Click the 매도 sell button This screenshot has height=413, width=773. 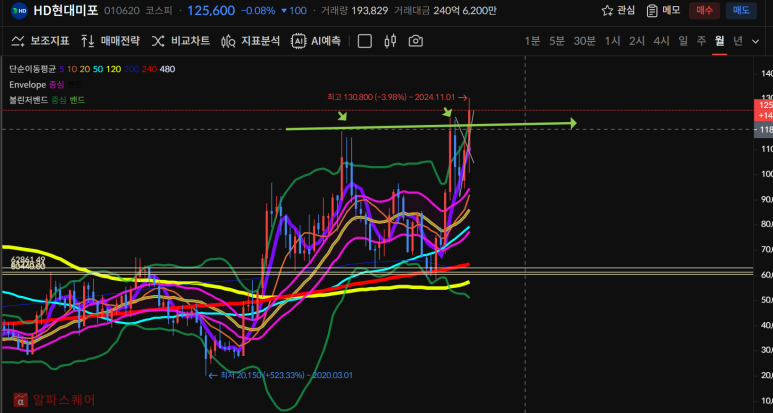click(x=741, y=10)
